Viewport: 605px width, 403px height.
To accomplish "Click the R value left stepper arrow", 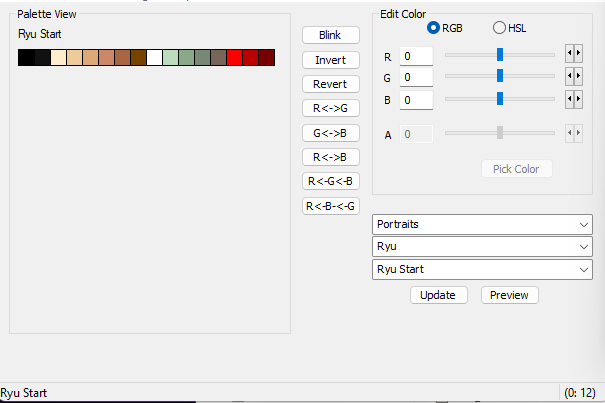I will pos(570,53).
